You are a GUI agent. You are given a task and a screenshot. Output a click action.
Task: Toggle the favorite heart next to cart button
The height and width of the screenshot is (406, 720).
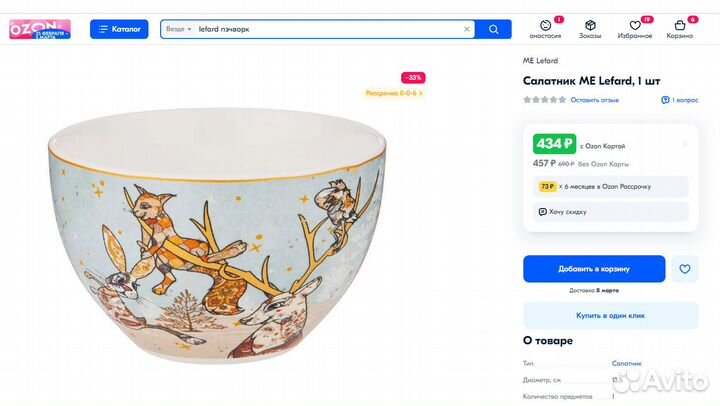click(685, 269)
